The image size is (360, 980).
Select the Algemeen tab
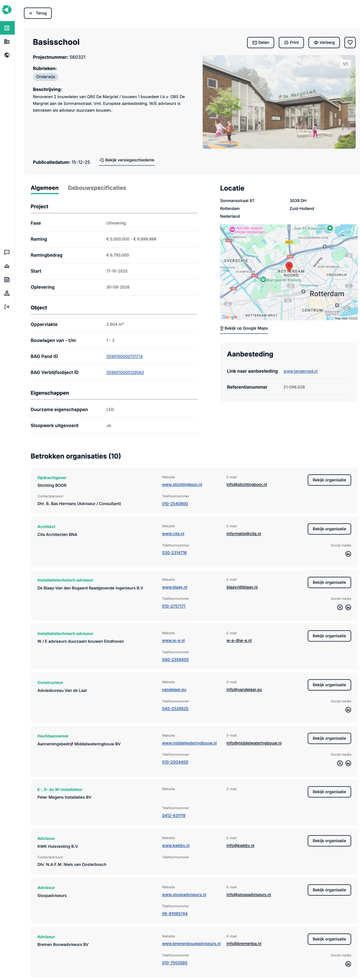tap(44, 188)
